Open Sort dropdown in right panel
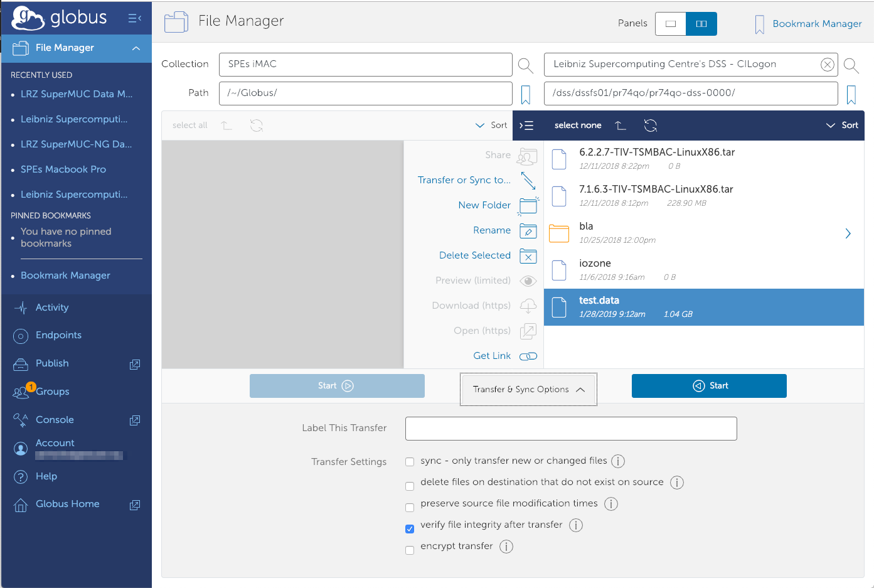 (842, 126)
